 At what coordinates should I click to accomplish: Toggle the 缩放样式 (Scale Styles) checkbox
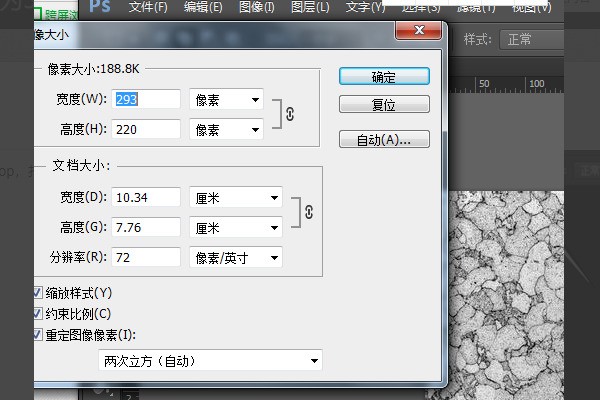(x=38, y=293)
